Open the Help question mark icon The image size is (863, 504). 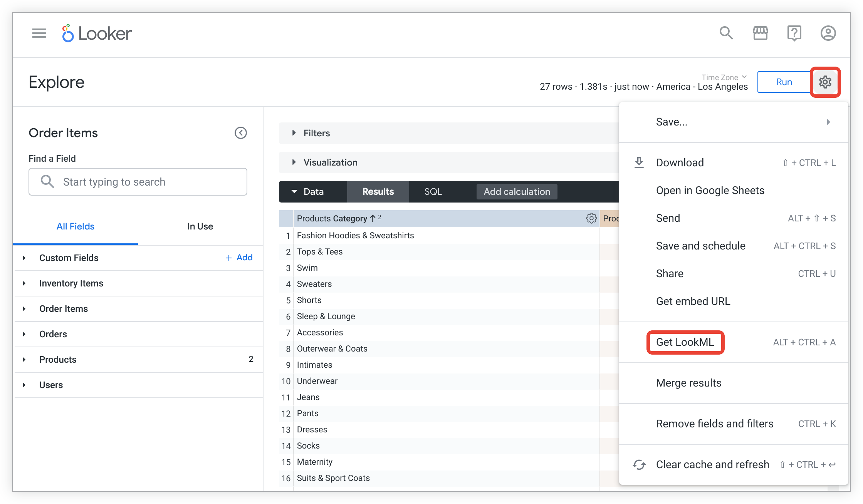tap(794, 33)
